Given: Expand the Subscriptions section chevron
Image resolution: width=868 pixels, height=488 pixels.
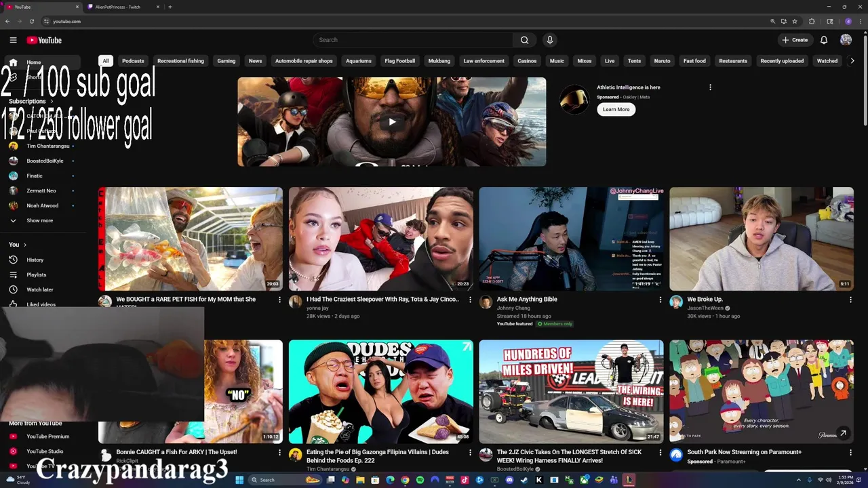Looking at the screenshot, I should click(52, 102).
